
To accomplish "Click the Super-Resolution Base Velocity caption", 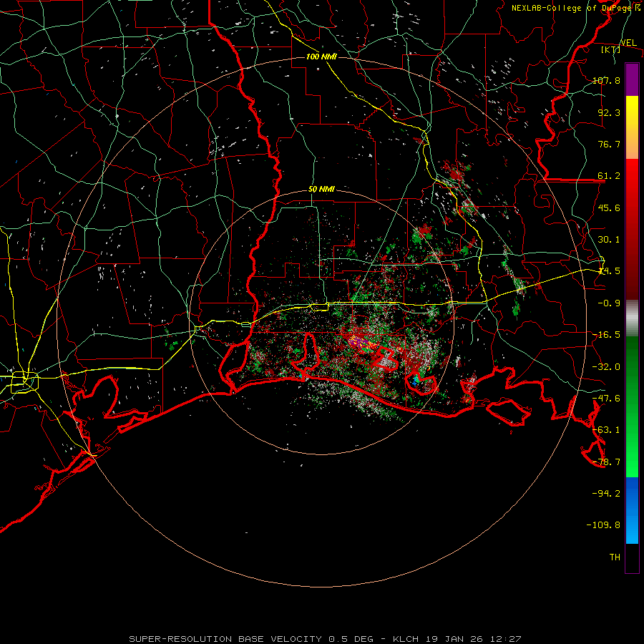I will (x=325, y=639).
